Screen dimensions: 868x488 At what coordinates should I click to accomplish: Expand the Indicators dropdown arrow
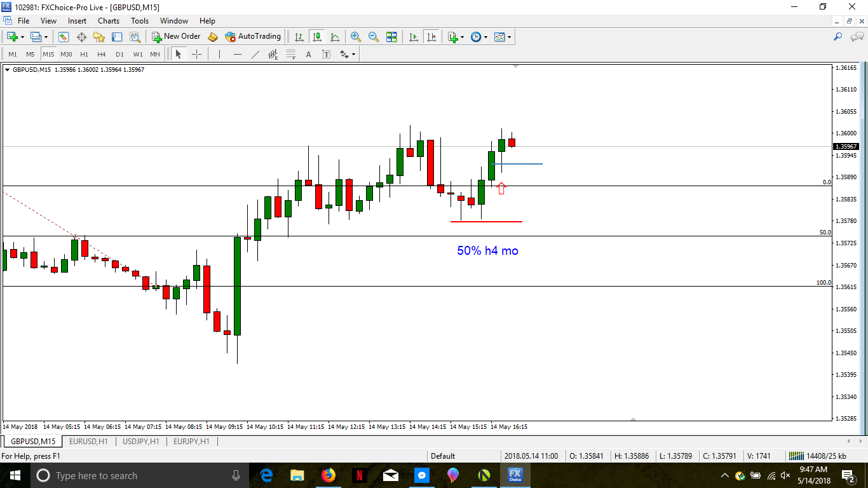click(x=462, y=37)
